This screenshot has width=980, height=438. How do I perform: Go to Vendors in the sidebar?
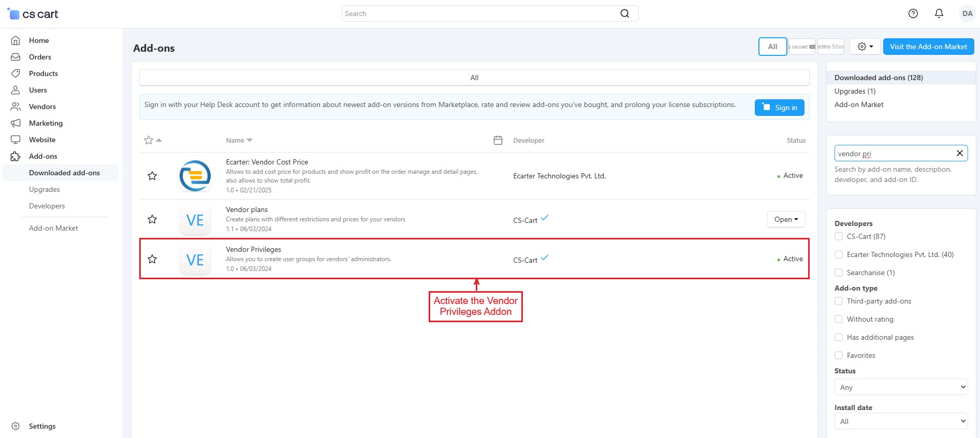tap(42, 107)
